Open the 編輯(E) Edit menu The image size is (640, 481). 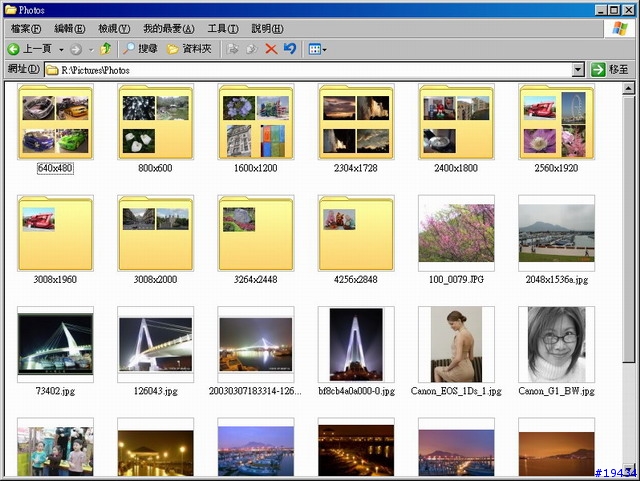70,29
